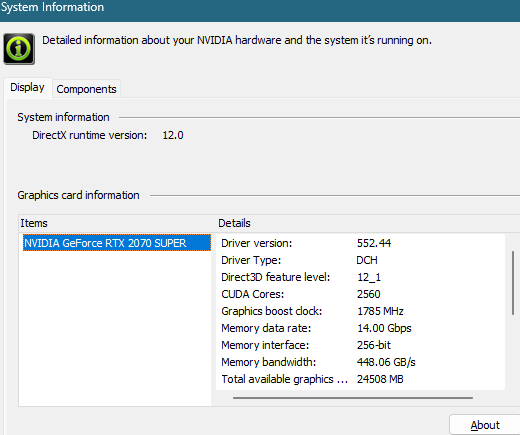Click the Details column header

tap(234, 223)
